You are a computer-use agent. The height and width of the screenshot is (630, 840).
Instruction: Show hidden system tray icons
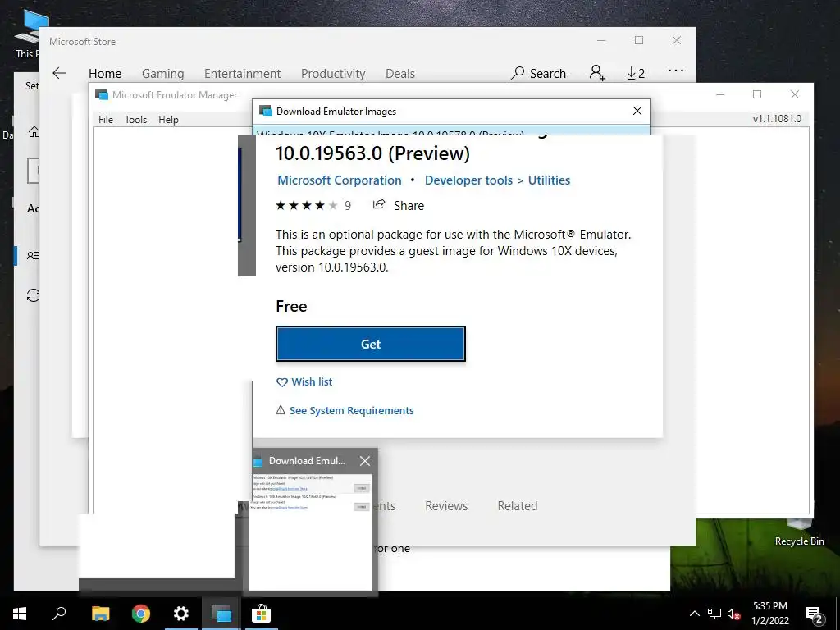pyautogui.click(x=694, y=614)
